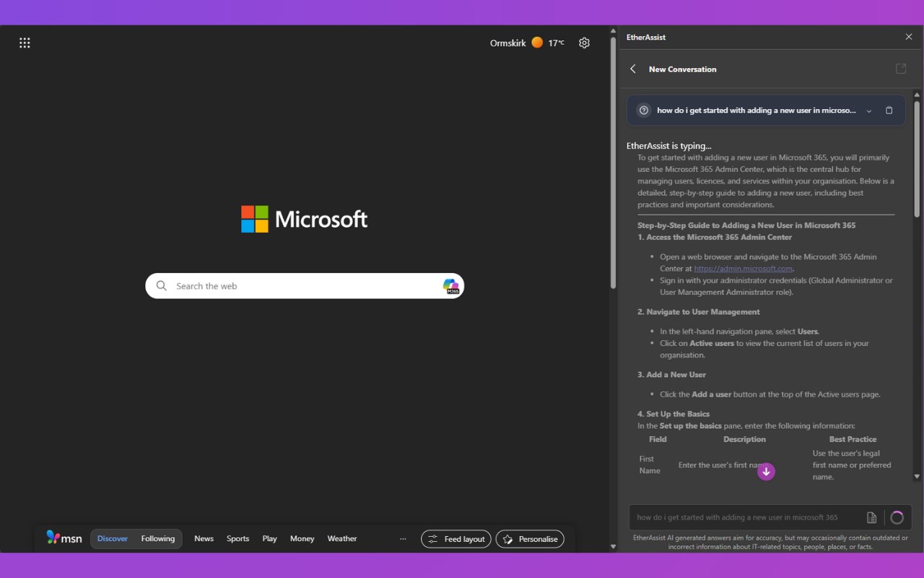Close the EtherAssist panel
The width and height of the screenshot is (924, 578).
point(909,37)
